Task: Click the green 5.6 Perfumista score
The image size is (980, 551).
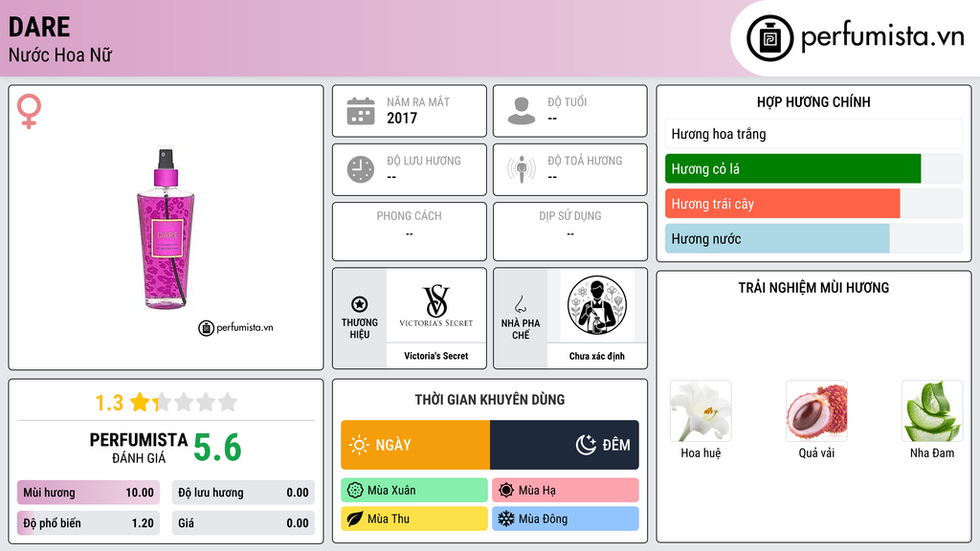Action: (x=217, y=448)
